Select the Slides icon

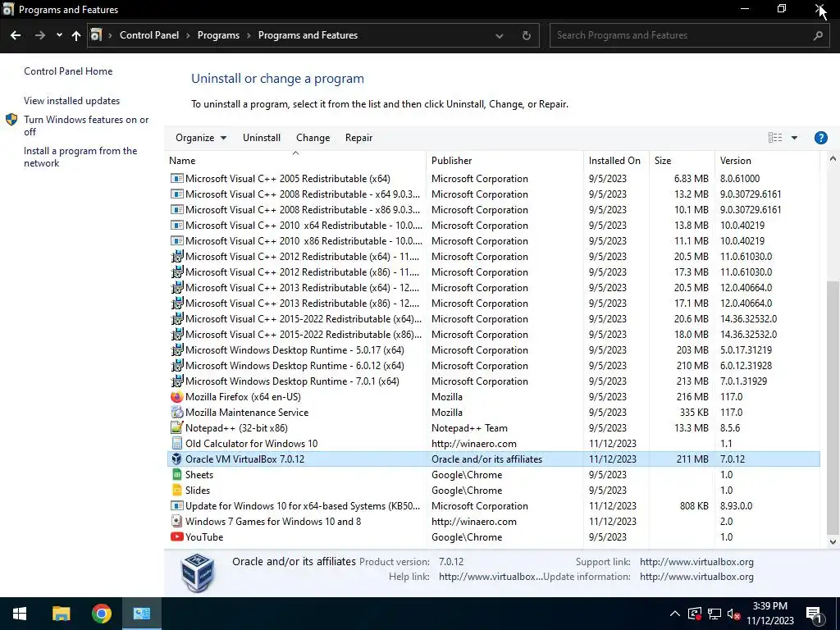point(176,491)
